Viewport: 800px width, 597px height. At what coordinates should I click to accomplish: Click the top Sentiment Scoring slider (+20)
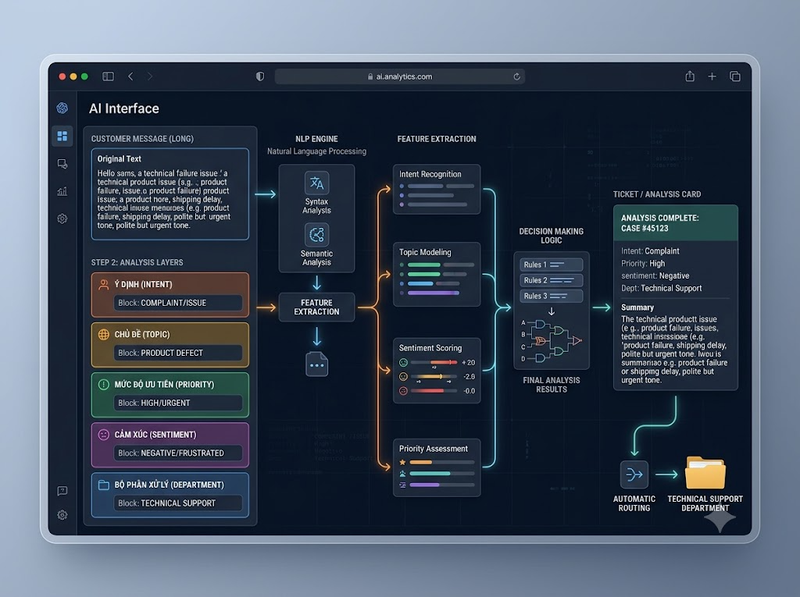pos(435,362)
